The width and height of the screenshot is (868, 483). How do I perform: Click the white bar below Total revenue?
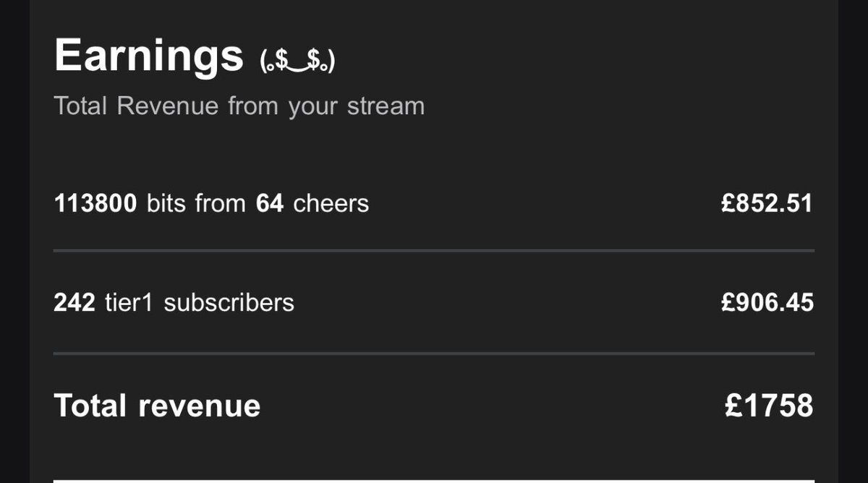coord(434,481)
